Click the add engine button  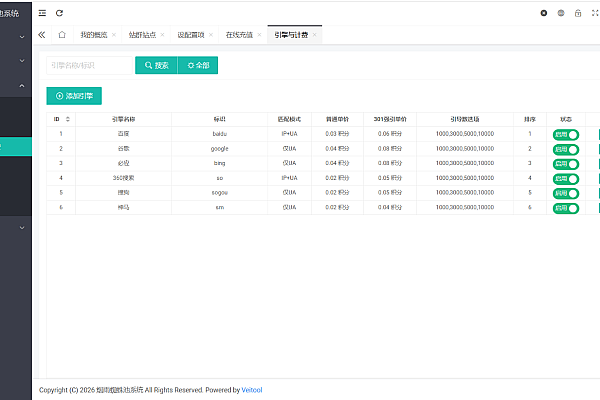click(x=74, y=96)
